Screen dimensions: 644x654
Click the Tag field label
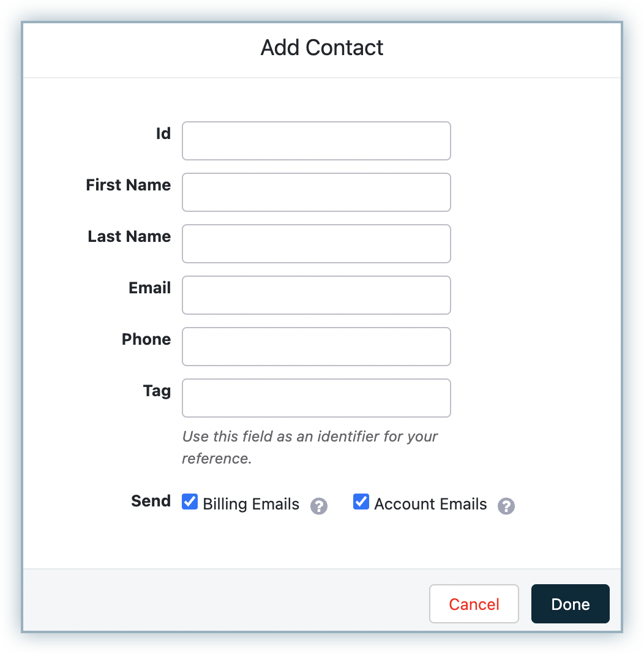coord(157,391)
